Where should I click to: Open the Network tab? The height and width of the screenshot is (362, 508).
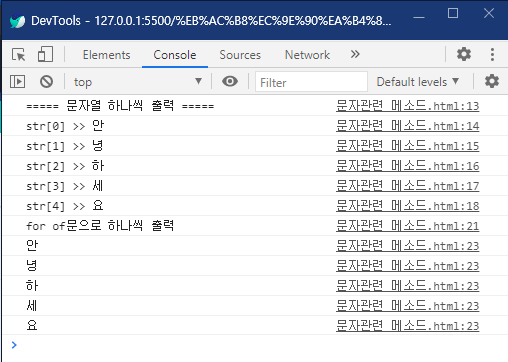click(x=307, y=55)
